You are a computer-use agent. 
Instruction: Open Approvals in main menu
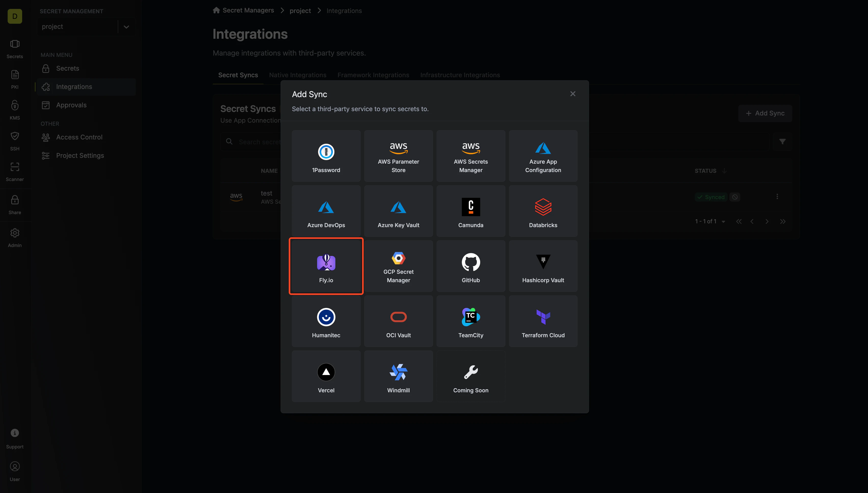tap(86, 105)
